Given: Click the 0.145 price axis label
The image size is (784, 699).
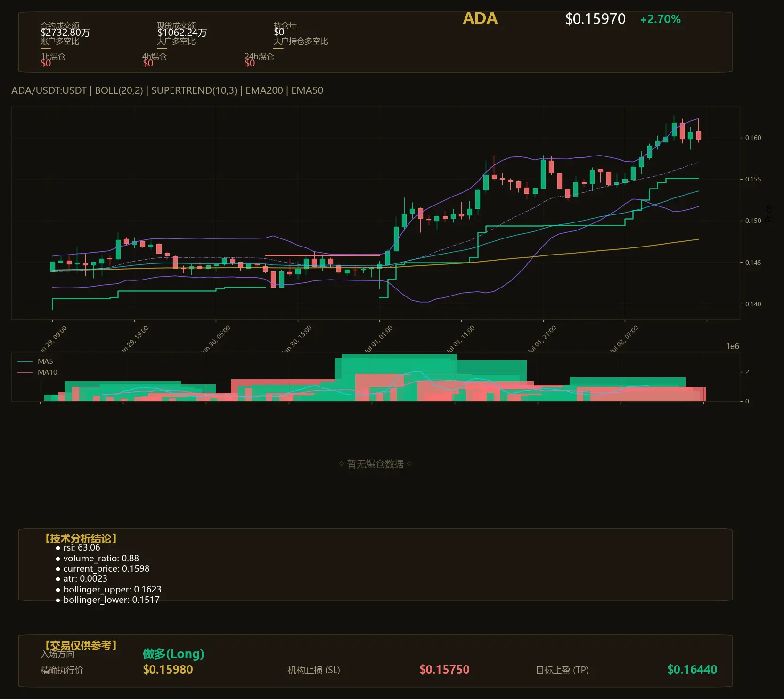Looking at the screenshot, I should pyautogui.click(x=753, y=263).
